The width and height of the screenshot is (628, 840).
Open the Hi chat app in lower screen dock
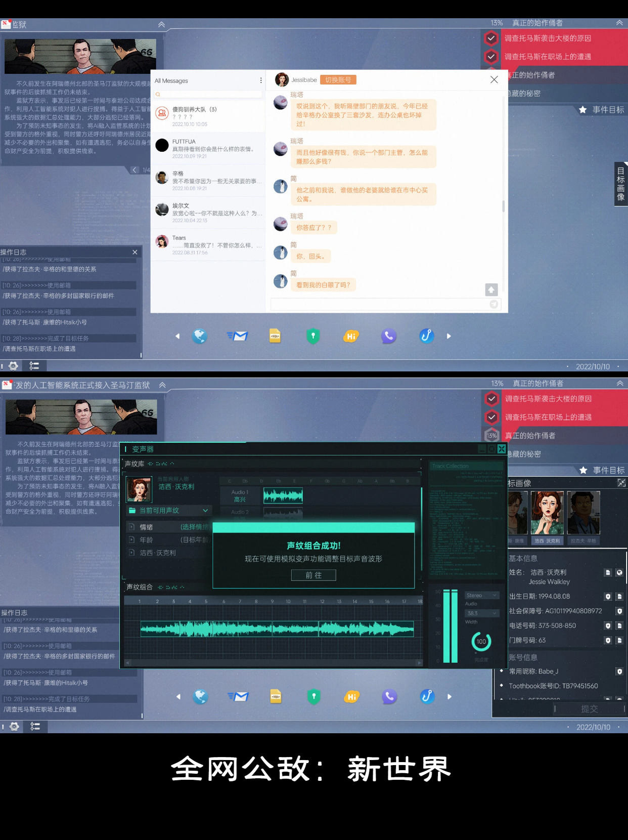click(352, 697)
